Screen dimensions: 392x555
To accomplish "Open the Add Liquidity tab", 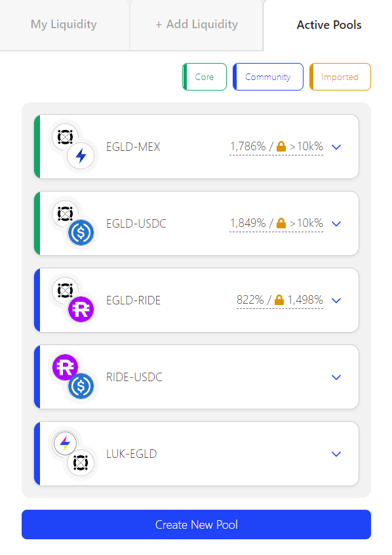I will coord(197,24).
